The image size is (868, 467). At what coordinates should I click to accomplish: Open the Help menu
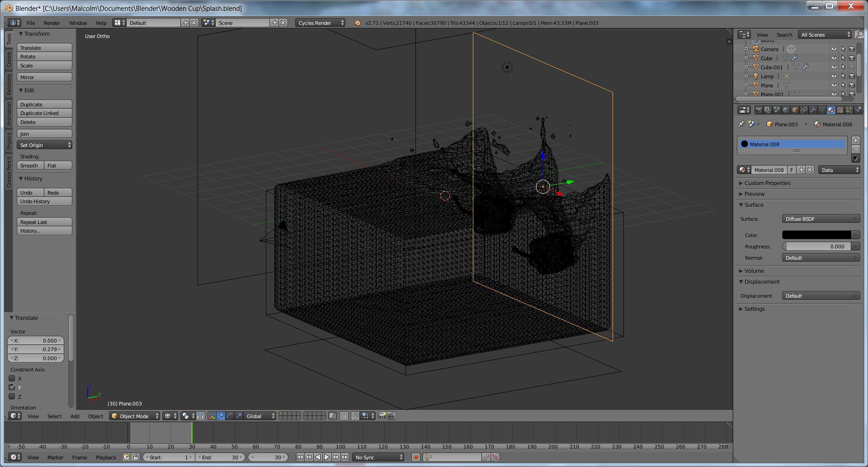pos(101,23)
